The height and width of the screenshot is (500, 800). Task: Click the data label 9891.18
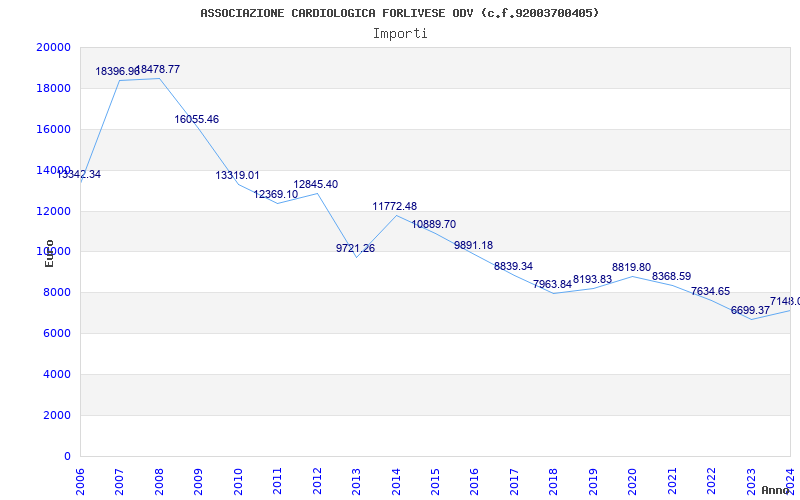(473, 245)
